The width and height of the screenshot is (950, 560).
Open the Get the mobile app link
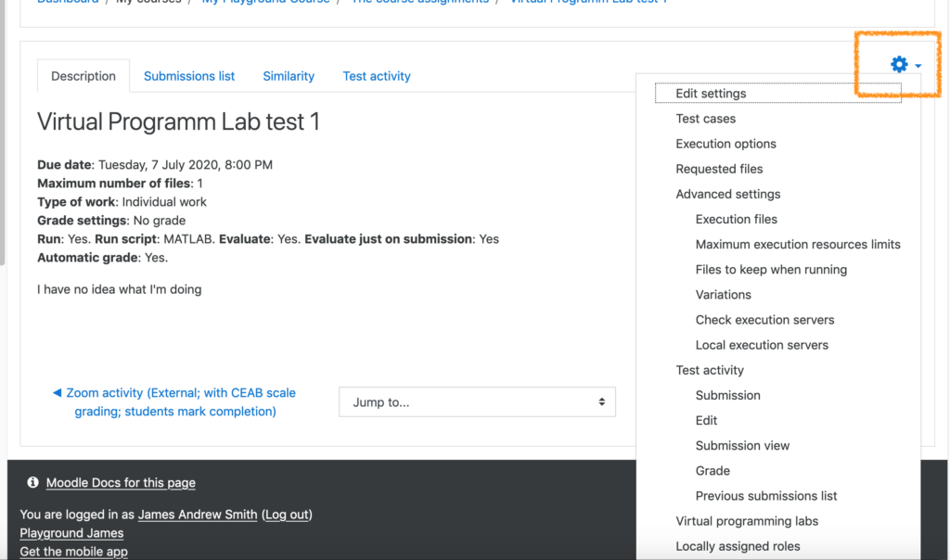click(x=73, y=551)
